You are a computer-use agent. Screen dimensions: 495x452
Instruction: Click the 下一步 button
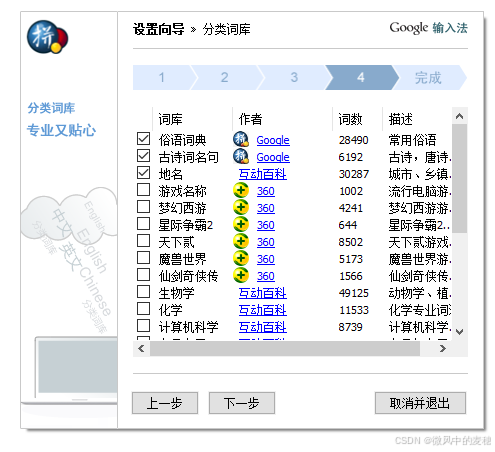tap(242, 403)
